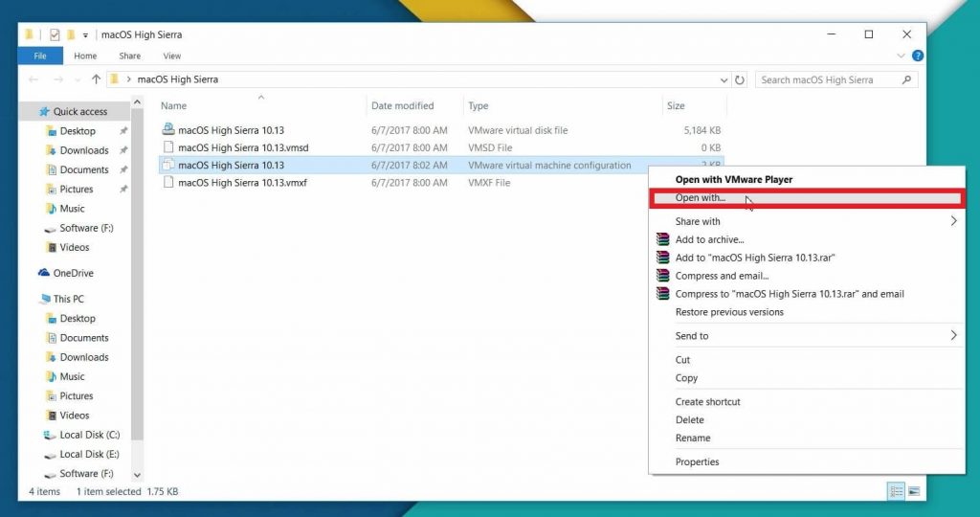Click the address bar path text
980x517 pixels.
pos(177,79)
